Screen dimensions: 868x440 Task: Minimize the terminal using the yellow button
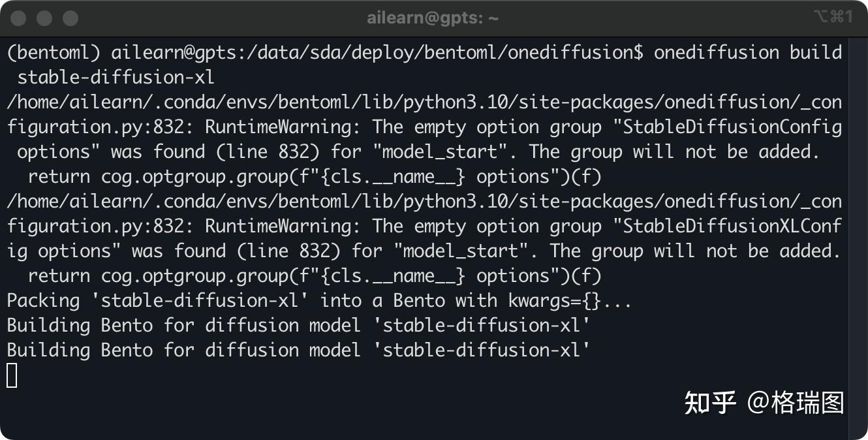(44, 18)
